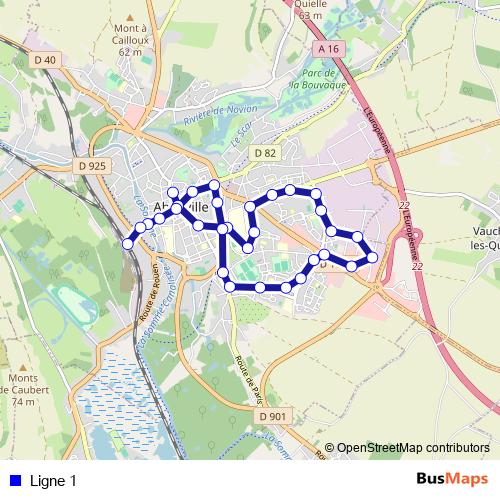Click the OpenStreetMap contributors attribution
The height and width of the screenshot is (500, 500).
(407, 448)
